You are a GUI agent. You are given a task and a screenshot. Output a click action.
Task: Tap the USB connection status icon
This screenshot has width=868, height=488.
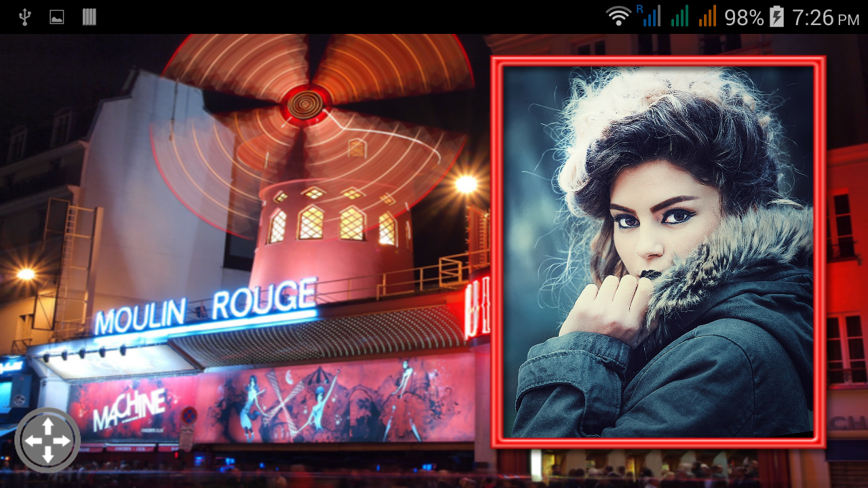click(x=25, y=17)
